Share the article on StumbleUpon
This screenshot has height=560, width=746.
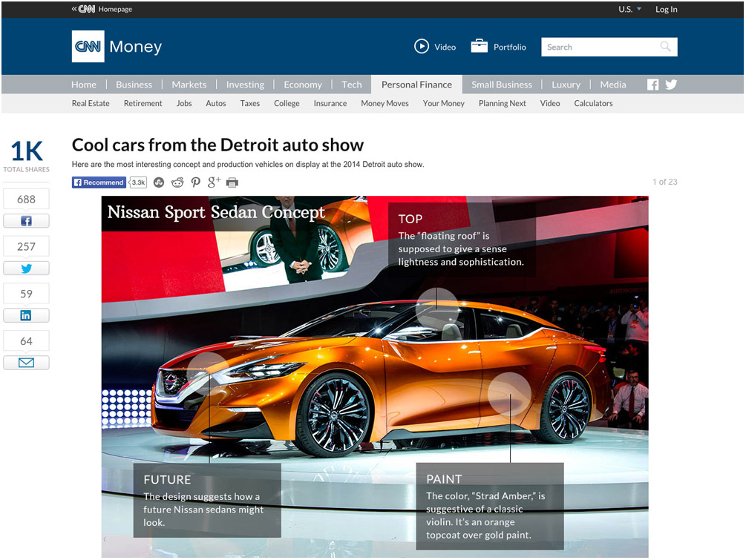(159, 182)
